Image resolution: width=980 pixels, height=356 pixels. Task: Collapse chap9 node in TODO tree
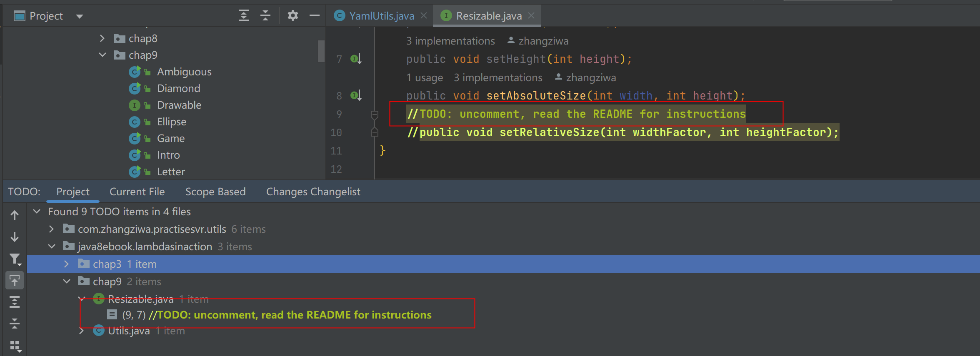pos(67,281)
